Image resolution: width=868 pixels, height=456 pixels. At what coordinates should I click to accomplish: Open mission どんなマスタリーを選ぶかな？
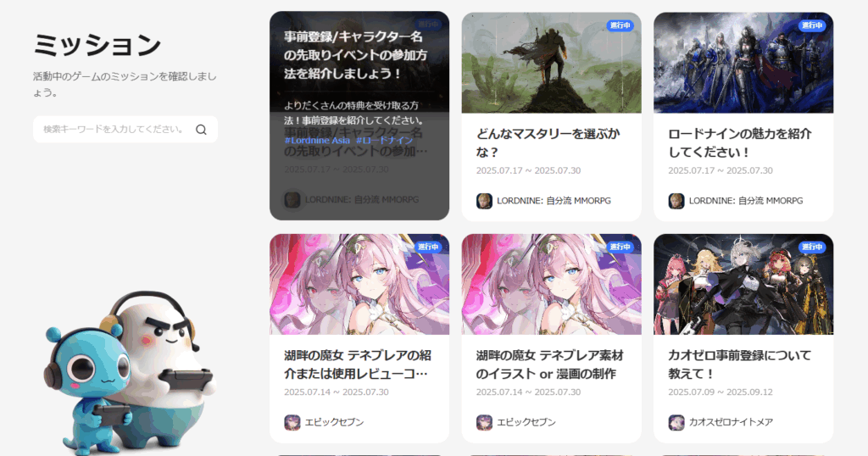click(x=548, y=142)
